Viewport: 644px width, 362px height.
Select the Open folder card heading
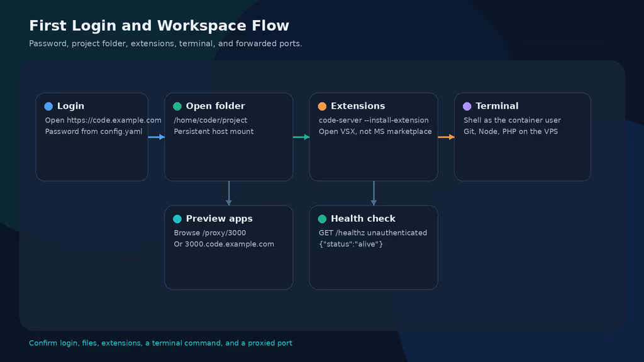[215, 106]
